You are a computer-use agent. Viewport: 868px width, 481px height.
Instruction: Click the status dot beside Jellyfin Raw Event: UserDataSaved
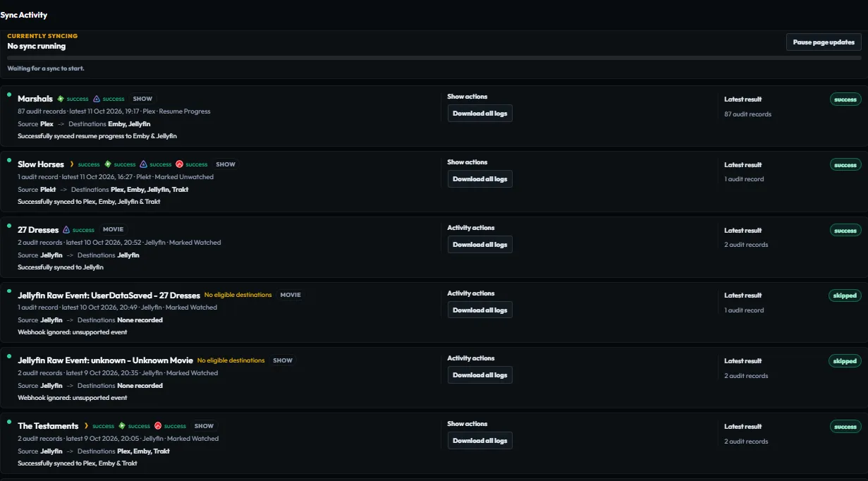(x=9, y=291)
